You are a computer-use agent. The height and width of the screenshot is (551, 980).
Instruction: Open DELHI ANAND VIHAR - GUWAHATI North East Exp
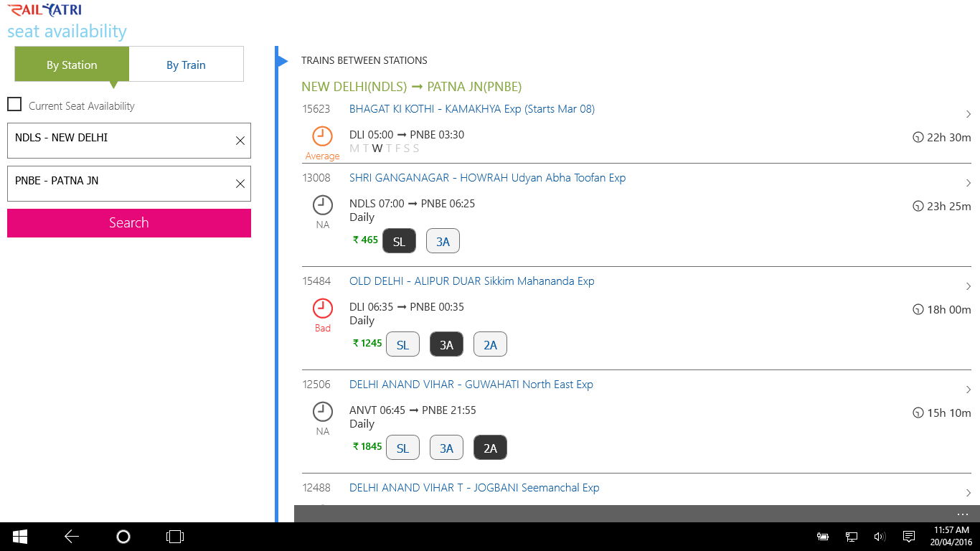tap(471, 385)
